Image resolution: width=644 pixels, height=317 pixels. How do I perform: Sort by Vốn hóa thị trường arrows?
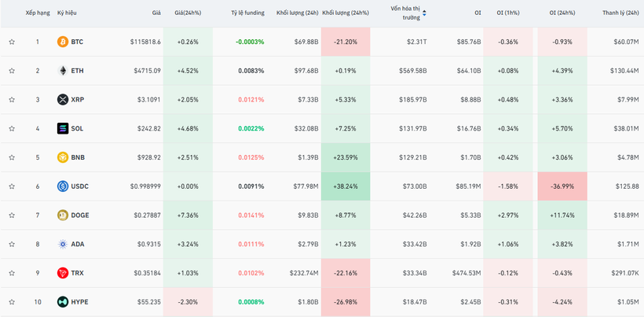click(x=425, y=13)
